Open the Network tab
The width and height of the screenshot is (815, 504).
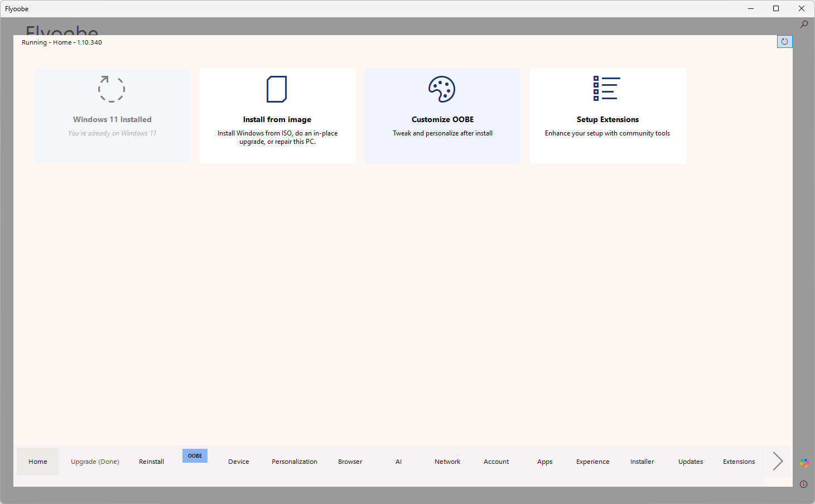447,462
